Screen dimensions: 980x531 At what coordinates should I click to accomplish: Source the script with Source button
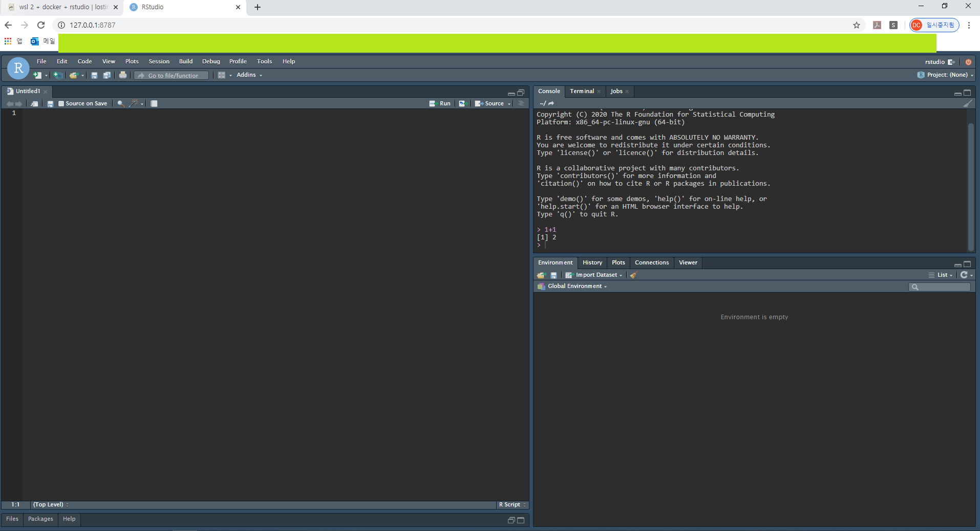(489, 103)
